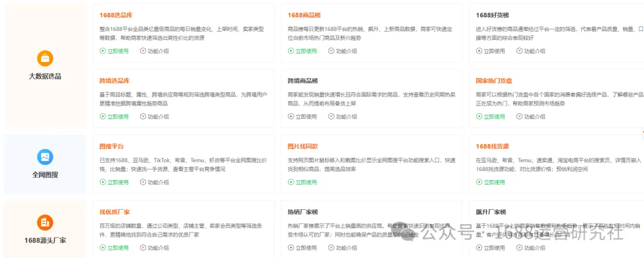This screenshot has width=644, height=258.
Task: Click the 大数据选品 shopping bag icon
Action: tap(45, 58)
